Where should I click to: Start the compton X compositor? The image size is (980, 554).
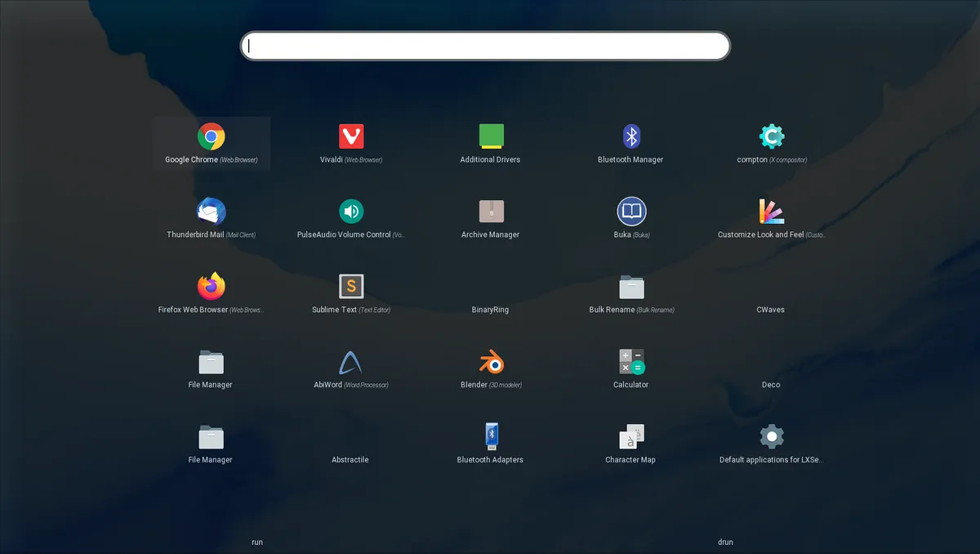click(772, 144)
